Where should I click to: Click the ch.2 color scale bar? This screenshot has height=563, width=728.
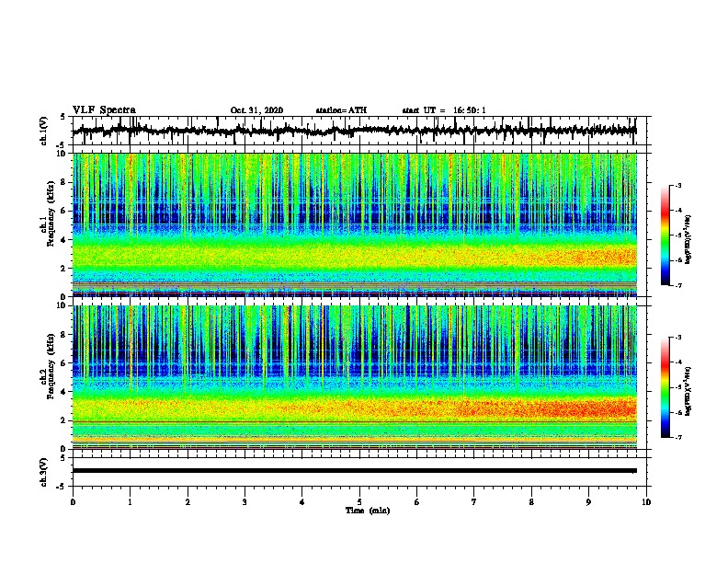665,387
